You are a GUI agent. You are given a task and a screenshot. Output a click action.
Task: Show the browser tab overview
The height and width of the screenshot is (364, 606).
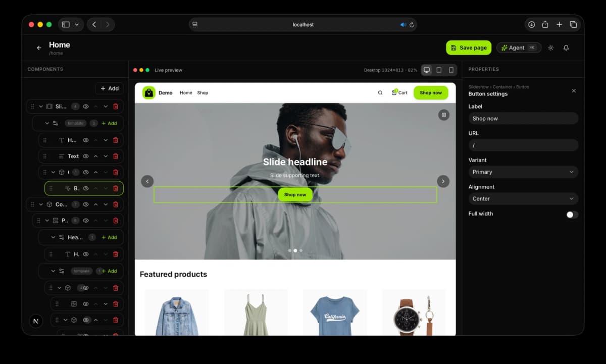click(573, 25)
